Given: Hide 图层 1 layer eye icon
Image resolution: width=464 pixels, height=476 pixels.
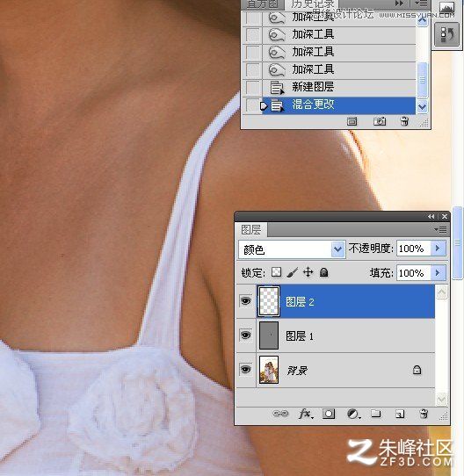Looking at the screenshot, I should pos(246,335).
